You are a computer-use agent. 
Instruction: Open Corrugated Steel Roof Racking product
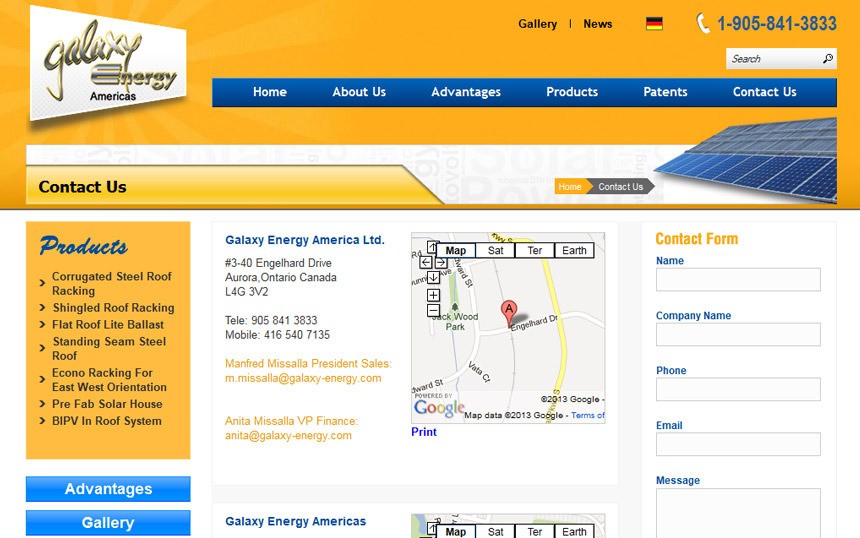112,284
